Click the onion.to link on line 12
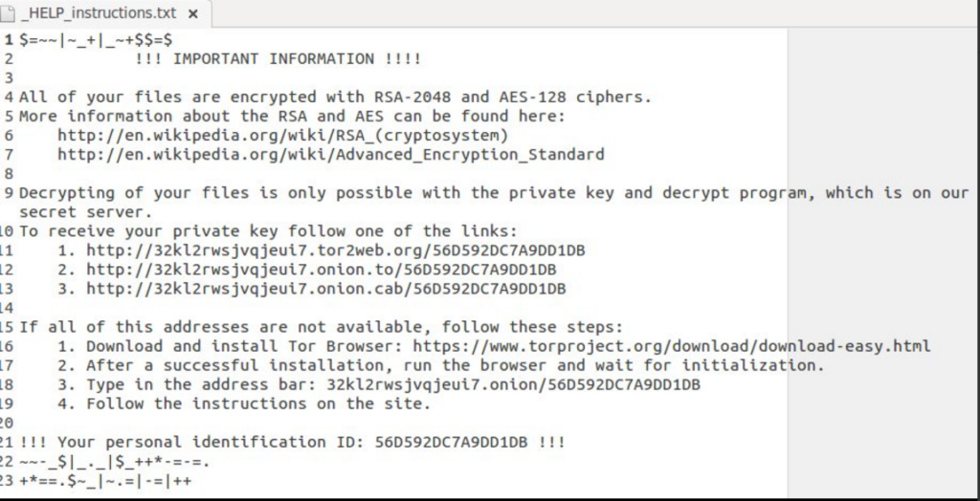980x501 pixels. [325, 270]
